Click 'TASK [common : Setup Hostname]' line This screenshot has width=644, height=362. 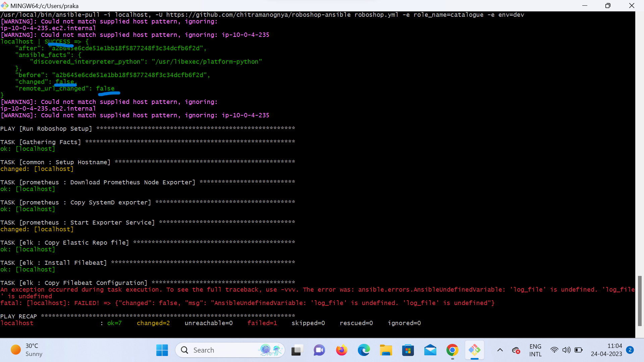148,162
